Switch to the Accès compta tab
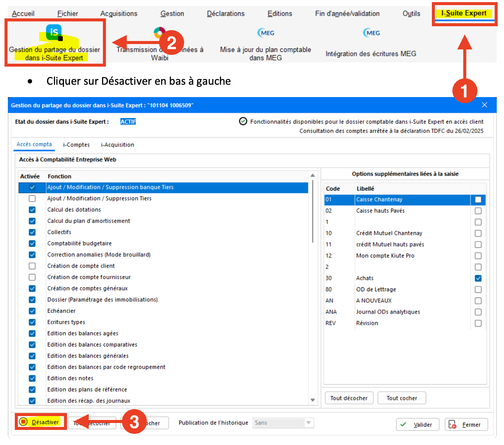 coord(34,144)
